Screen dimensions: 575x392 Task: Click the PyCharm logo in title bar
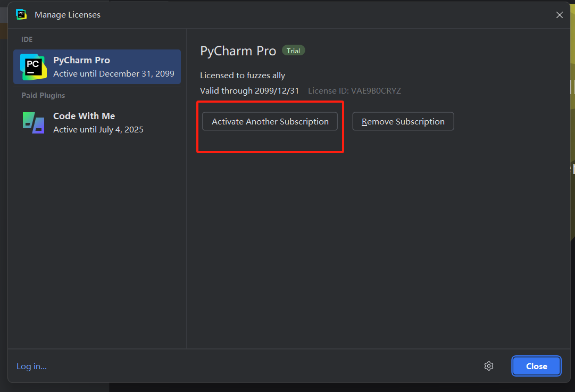21,15
